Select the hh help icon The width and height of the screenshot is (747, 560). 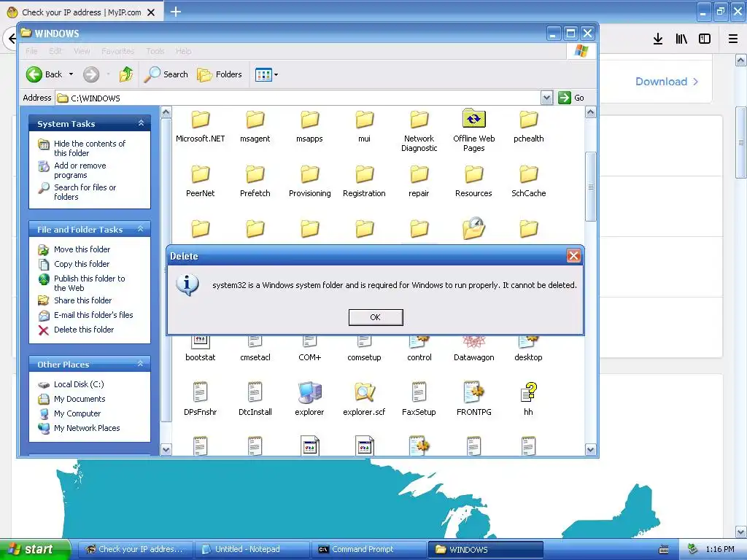click(x=529, y=392)
